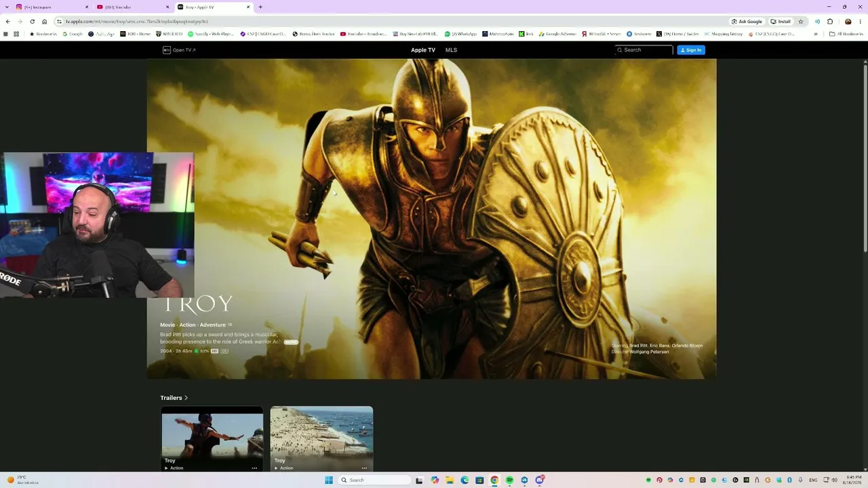This screenshot has width=868, height=488.
Task: Open the taskbar clock and date
Action: (853, 480)
